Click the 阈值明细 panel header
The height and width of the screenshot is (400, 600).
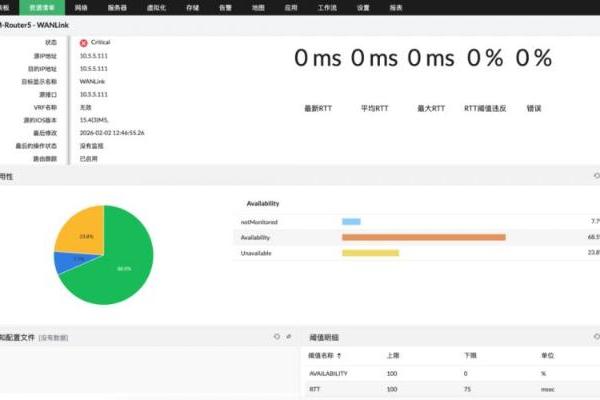click(x=324, y=337)
